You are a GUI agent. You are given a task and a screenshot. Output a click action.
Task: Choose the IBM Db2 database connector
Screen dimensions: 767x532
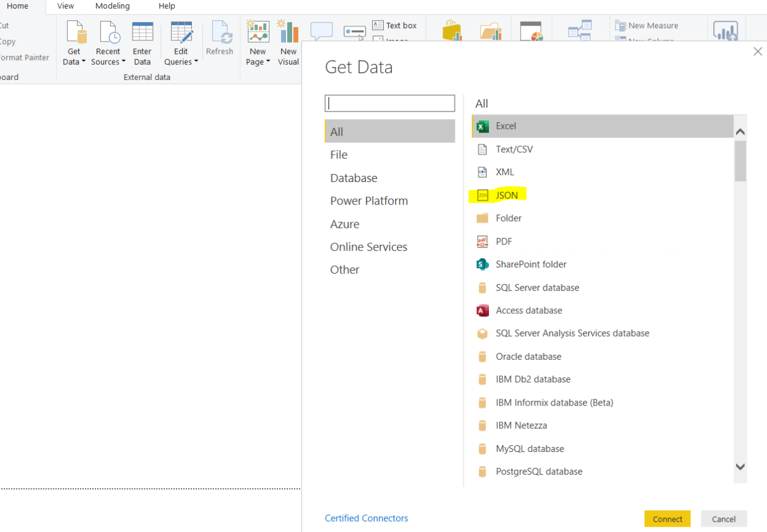click(x=602, y=379)
